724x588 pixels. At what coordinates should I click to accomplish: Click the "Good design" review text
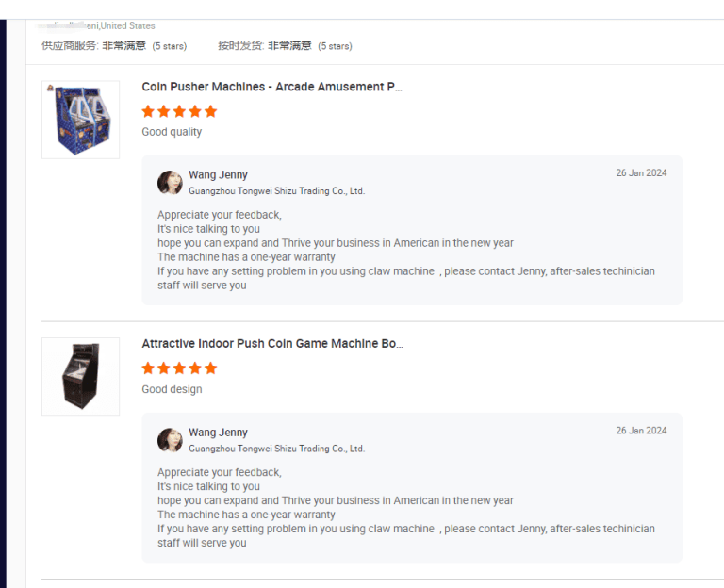[x=172, y=389]
